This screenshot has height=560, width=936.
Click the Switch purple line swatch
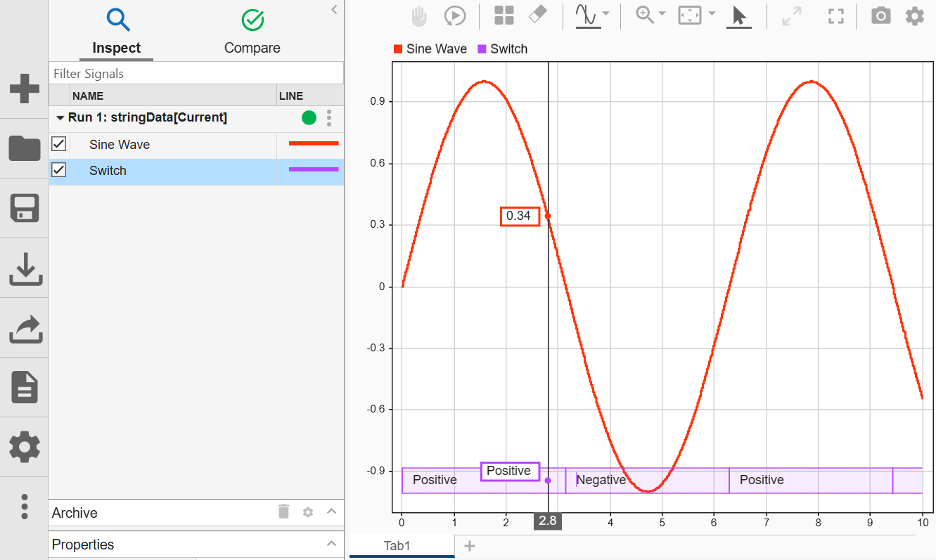pos(314,169)
